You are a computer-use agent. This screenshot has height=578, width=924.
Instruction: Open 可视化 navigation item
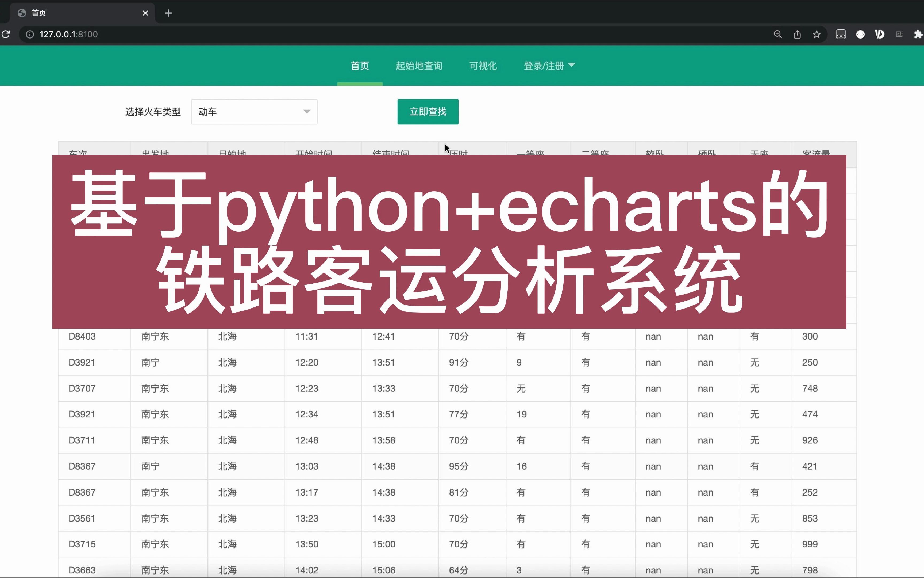[x=483, y=66]
